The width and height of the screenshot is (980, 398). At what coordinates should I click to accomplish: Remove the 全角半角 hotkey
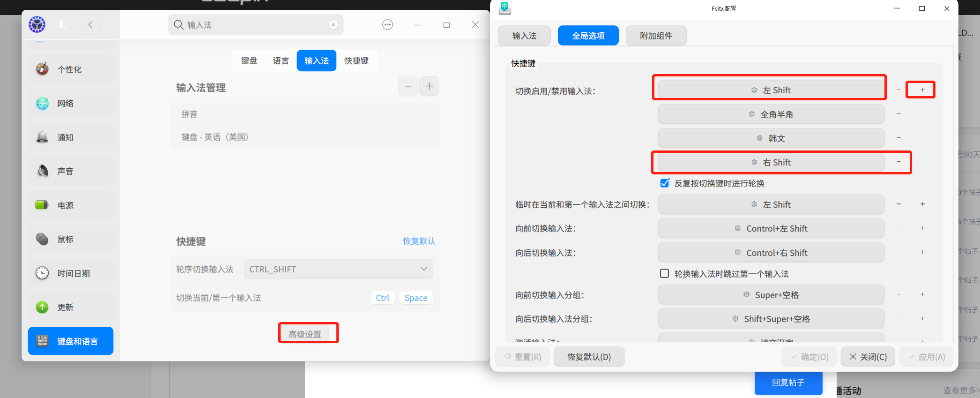(898, 114)
